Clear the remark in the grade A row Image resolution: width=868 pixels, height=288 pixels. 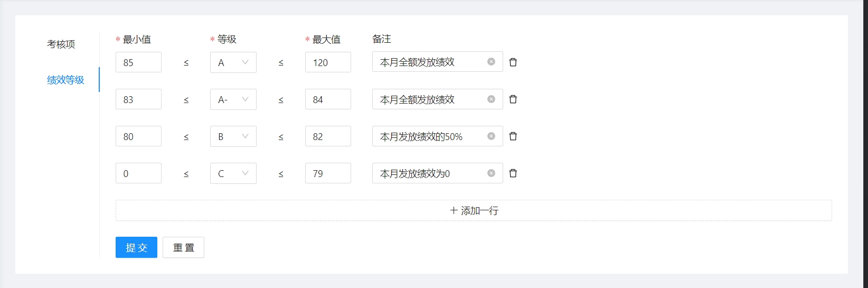[491, 62]
